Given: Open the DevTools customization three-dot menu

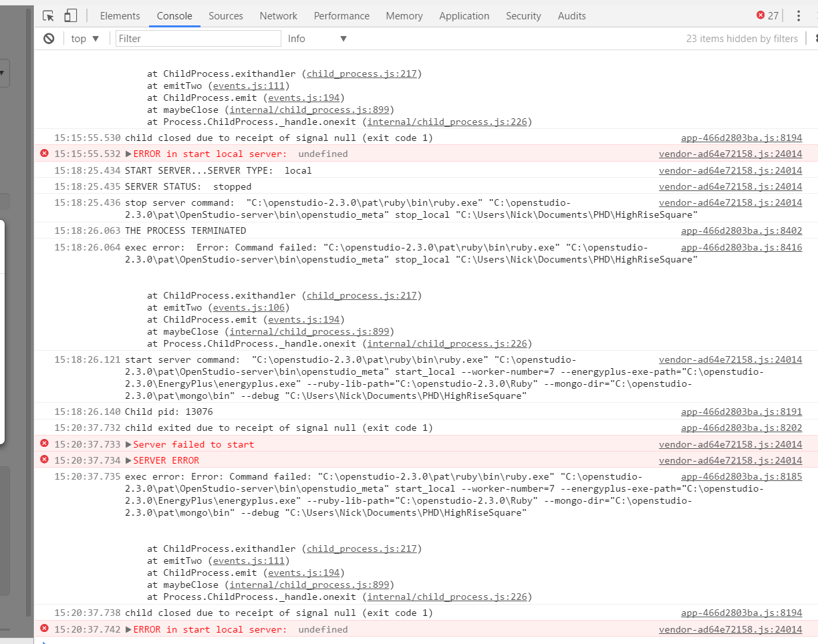Looking at the screenshot, I should pyautogui.click(x=799, y=15).
